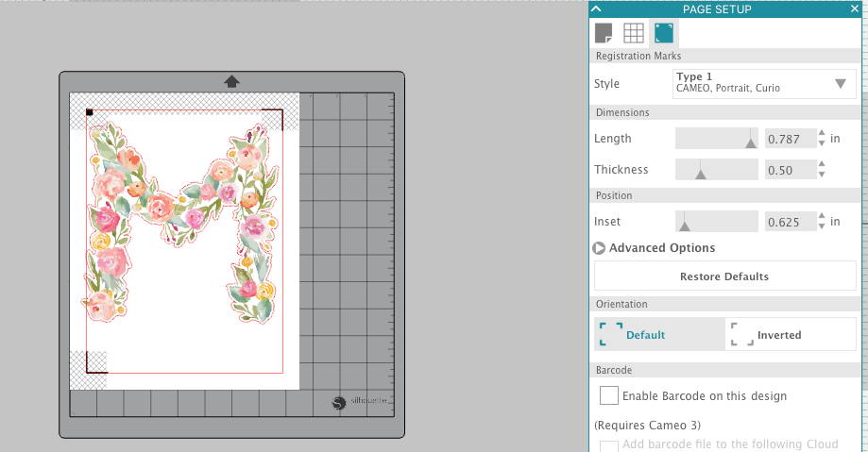Click the black square registration mark
The image size is (868, 452).
tap(90, 113)
